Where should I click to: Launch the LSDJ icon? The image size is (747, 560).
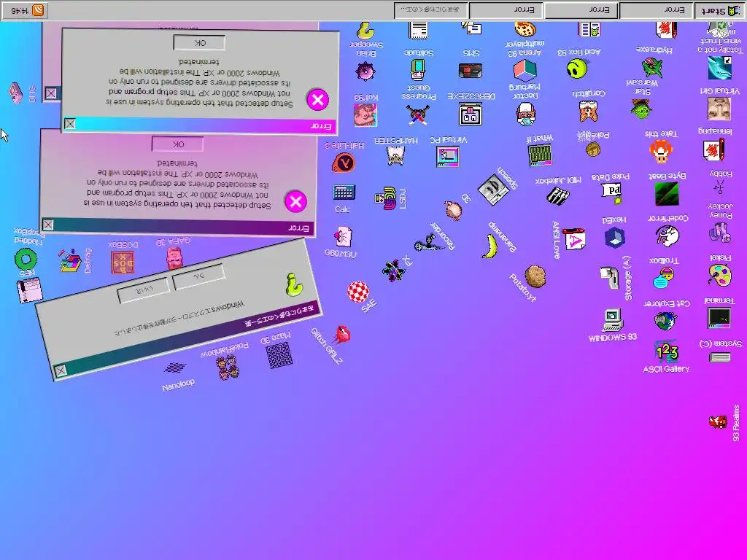[x=387, y=198]
